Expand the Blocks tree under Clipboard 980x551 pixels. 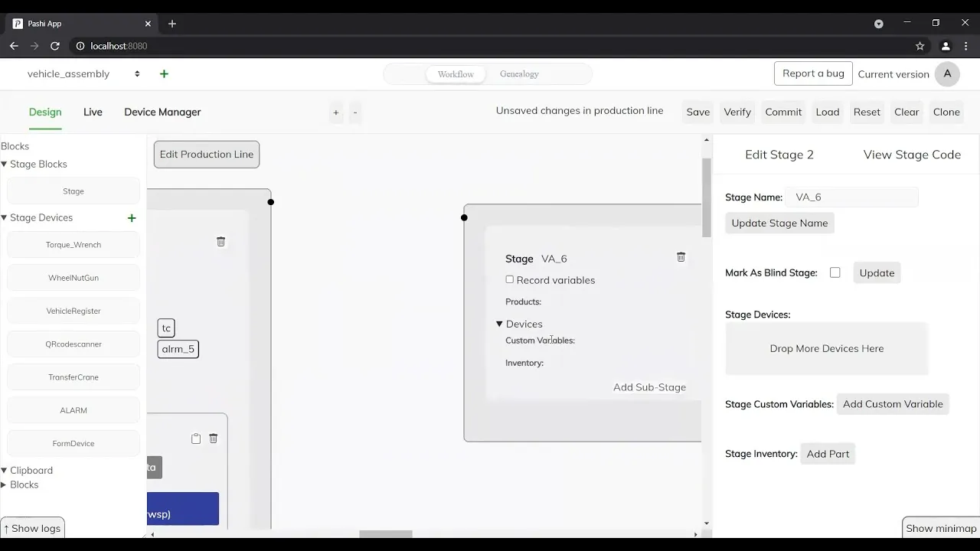(x=4, y=484)
